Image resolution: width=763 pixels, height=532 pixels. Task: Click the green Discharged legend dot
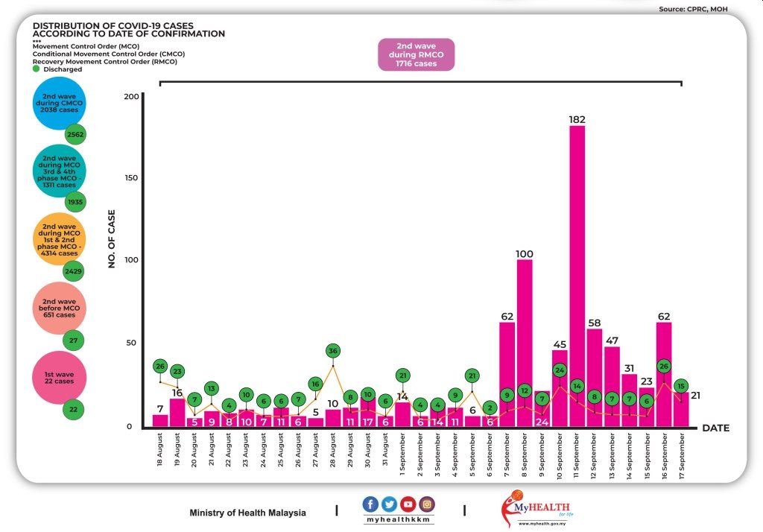37,69
